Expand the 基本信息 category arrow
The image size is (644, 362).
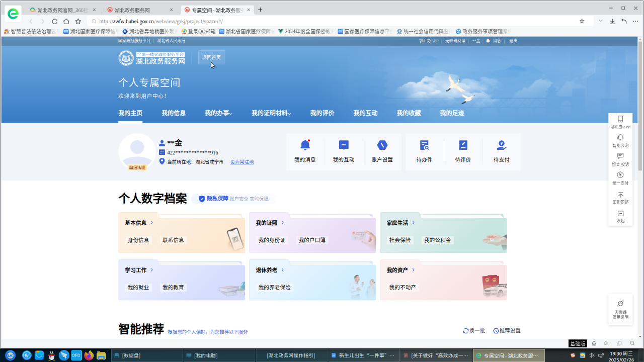[152, 223]
